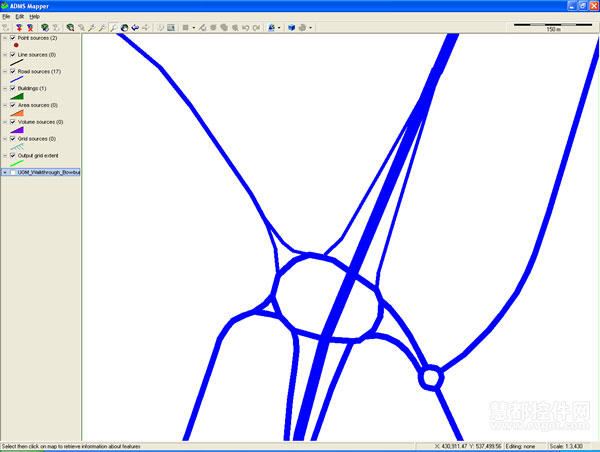Click the green Buildings symbol swatch

point(17,96)
